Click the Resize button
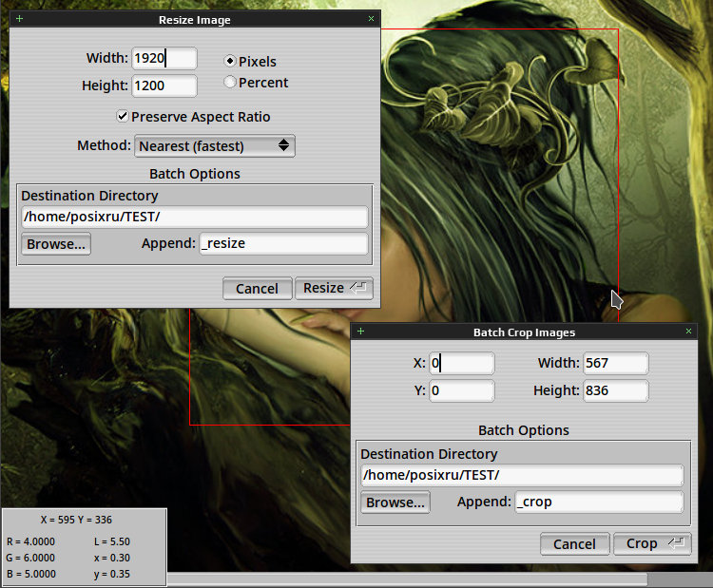The width and height of the screenshot is (713, 588). (335, 288)
